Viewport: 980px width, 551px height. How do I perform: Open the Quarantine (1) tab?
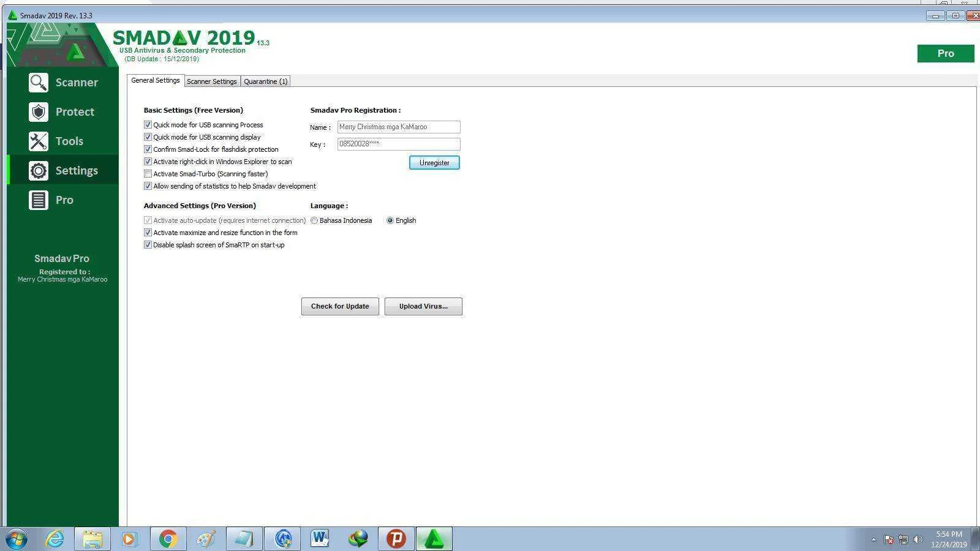pyautogui.click(x=265, y=81)
